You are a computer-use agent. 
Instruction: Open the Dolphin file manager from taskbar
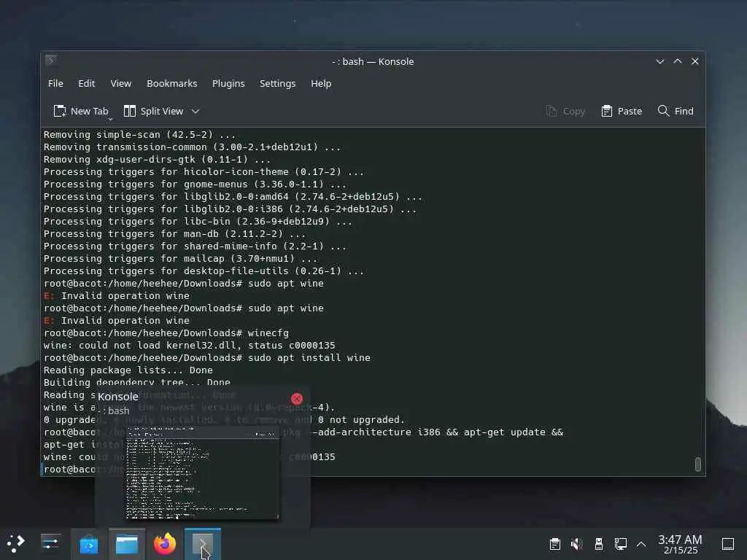tap(127, 544)
